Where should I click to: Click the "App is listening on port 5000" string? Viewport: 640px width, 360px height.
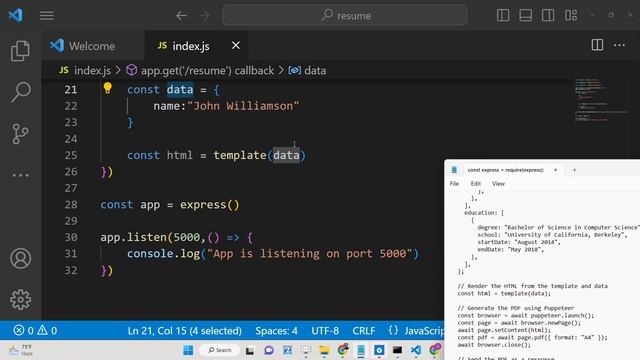309,253
